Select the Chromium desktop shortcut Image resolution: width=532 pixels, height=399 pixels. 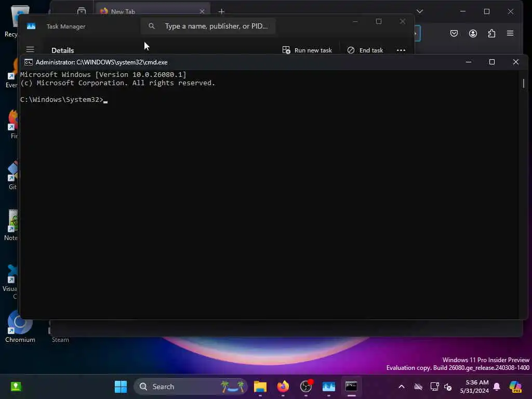pos(20,326)
